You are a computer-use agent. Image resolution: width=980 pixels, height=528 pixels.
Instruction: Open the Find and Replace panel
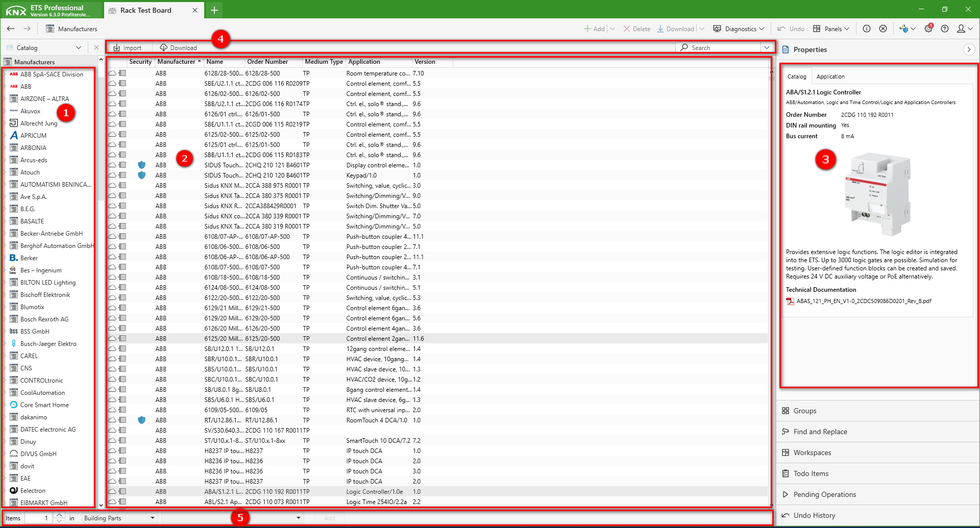coord(820,432)
